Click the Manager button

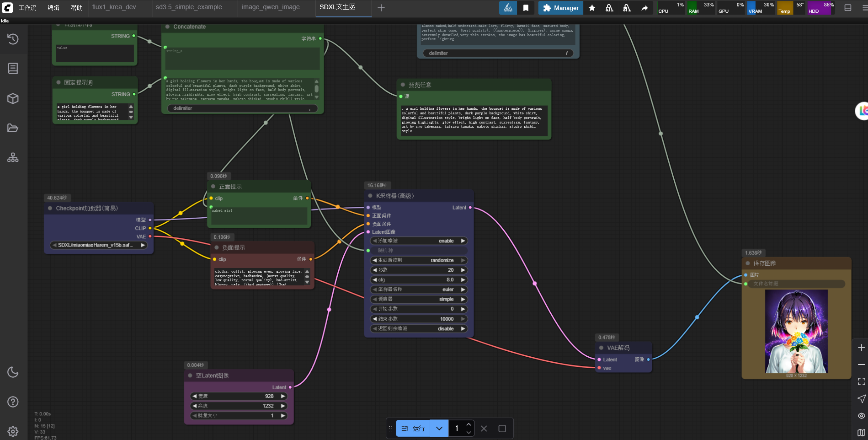[x=560, y=8]
